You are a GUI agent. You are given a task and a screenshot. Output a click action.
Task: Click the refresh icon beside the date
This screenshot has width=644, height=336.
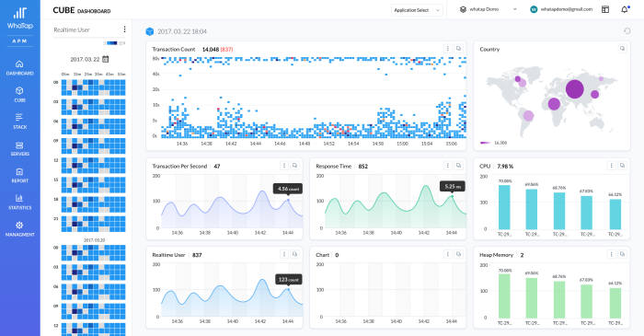click(x=627, y=31)
